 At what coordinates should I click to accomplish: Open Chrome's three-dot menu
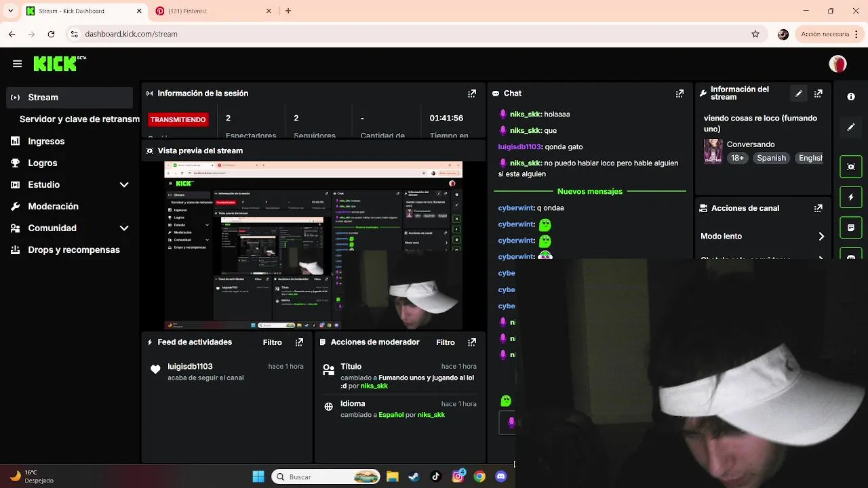(x=857, y=34)
